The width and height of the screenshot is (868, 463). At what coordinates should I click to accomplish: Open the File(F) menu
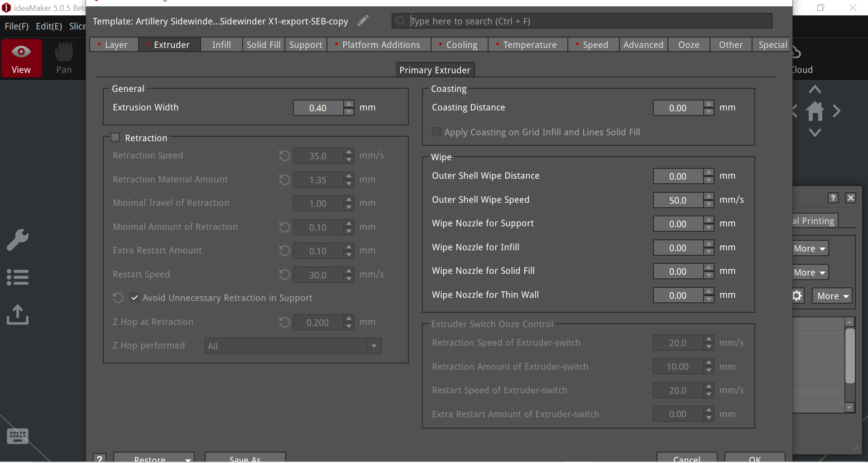tap(16, 26)
